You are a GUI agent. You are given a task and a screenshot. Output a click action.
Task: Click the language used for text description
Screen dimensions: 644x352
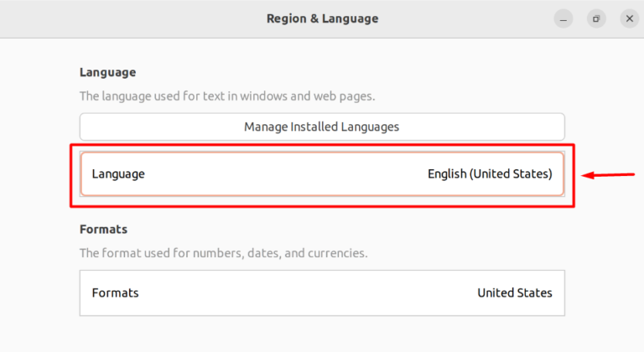coord(227,96)
